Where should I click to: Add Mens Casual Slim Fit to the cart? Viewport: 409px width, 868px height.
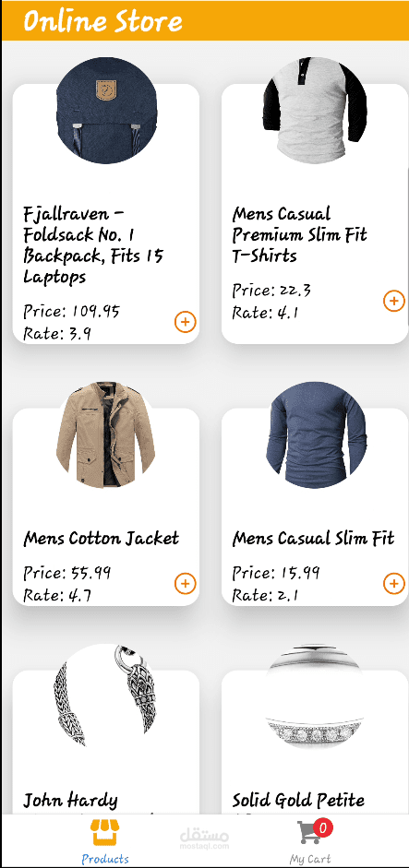tap(393, 584)
